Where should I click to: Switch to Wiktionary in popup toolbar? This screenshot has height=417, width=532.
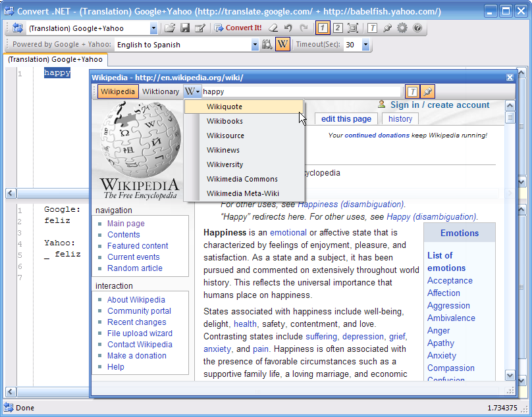coord(161,91)
